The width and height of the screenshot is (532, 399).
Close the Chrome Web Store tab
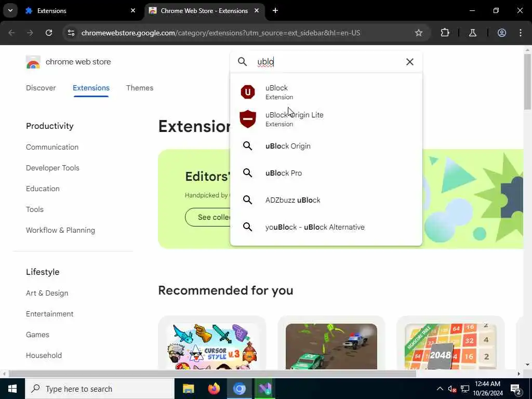coord(257,10)
